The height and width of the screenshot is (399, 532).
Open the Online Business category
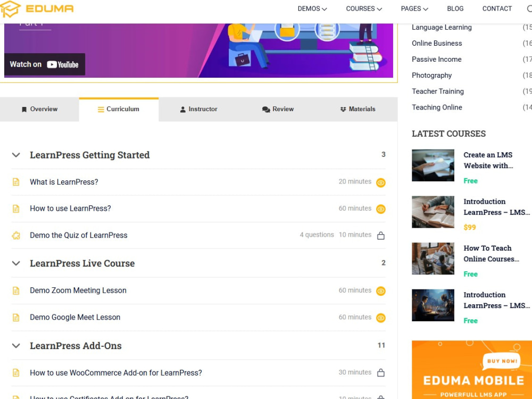coord(437,43)
